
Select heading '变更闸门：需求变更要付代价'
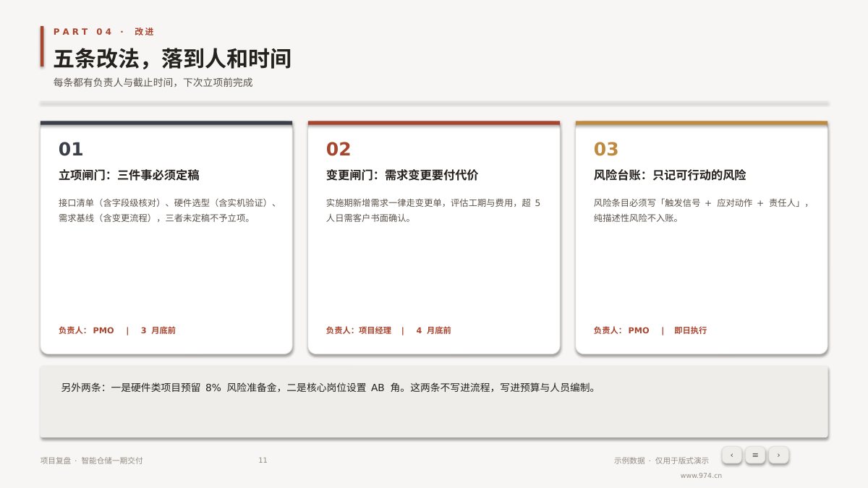click(x=402, y=175)
